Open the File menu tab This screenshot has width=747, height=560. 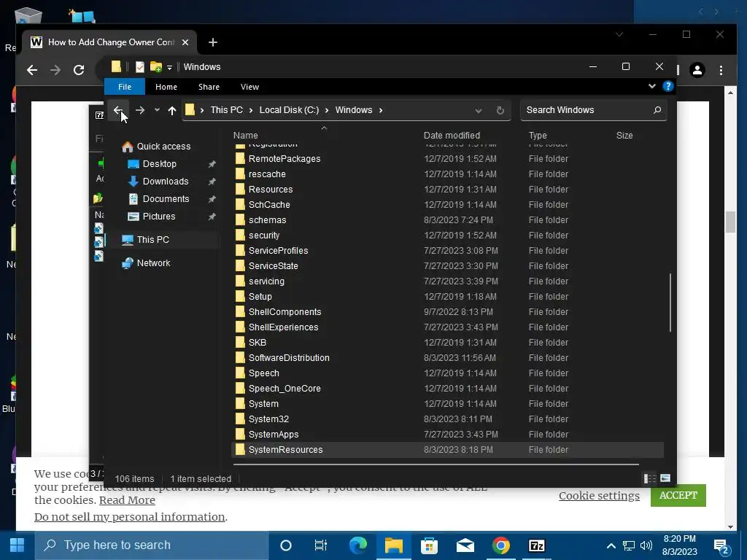click(125, 87)
